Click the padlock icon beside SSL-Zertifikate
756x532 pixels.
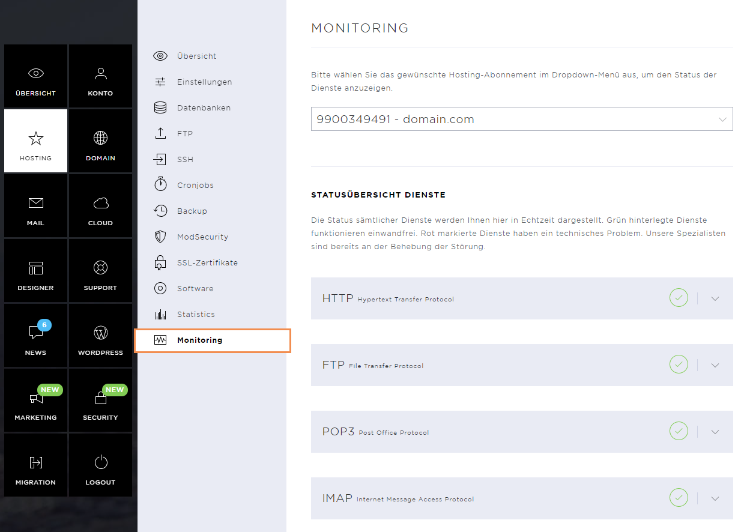pos(160,262)
